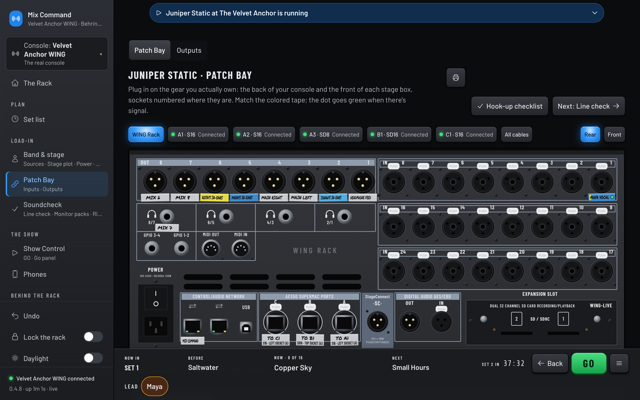Screen dimensions: 640x400
Task: Open Show Control Go panel
Action: click(x=57, y=253)
